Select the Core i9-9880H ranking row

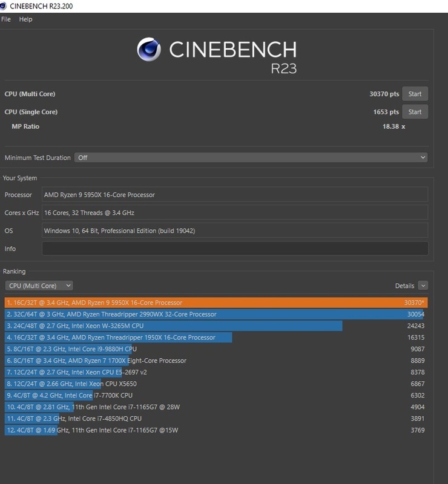coord(216,349)
